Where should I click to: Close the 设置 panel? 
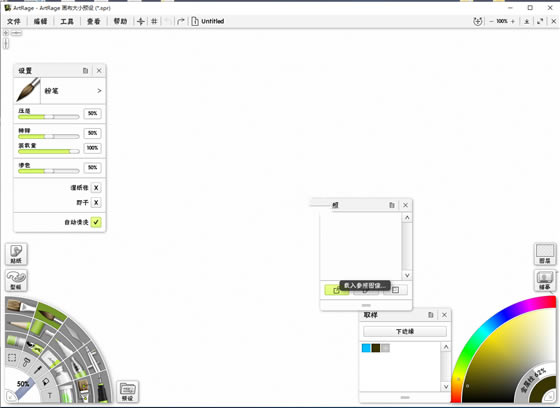click(99, 71)
